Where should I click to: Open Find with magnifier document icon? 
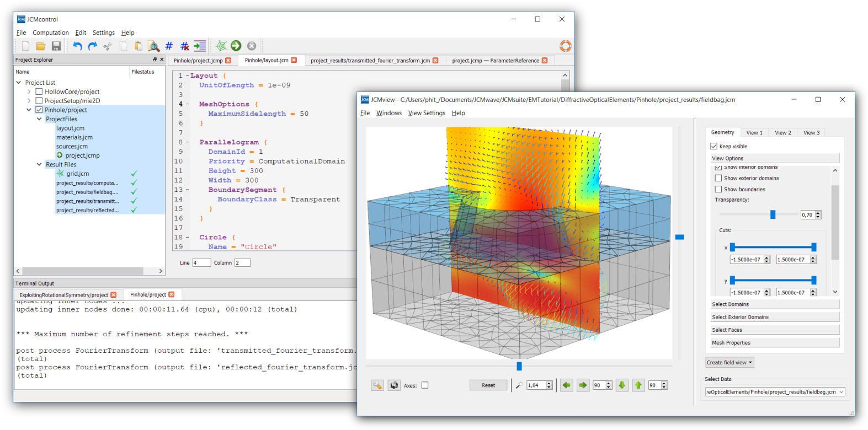click(154, 46)
